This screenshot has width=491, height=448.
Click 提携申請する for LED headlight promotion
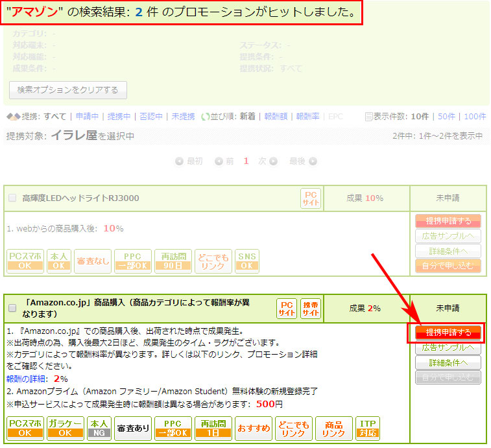tap(448, 221)
